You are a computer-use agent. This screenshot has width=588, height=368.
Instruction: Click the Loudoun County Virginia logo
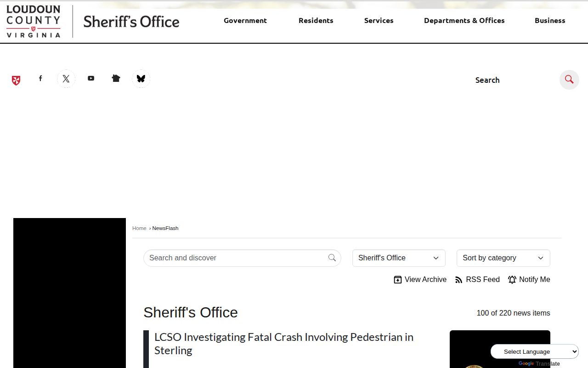pos(33,21)
